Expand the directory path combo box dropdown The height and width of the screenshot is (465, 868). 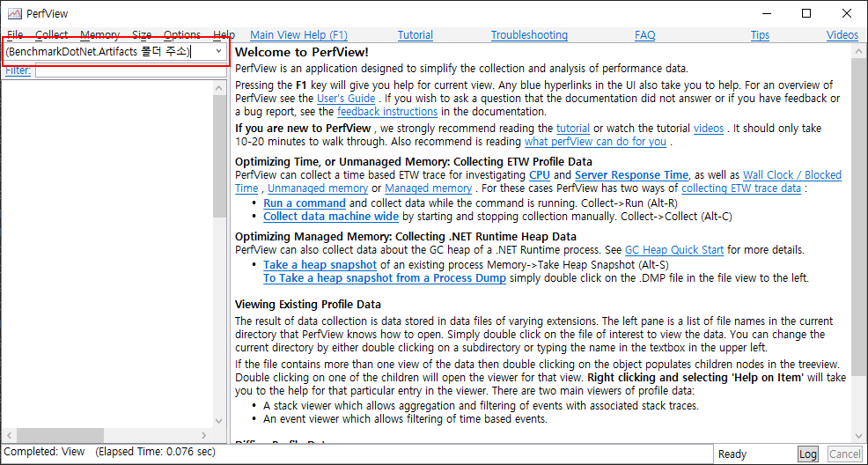pyautogui.click(x=218, y=52)
